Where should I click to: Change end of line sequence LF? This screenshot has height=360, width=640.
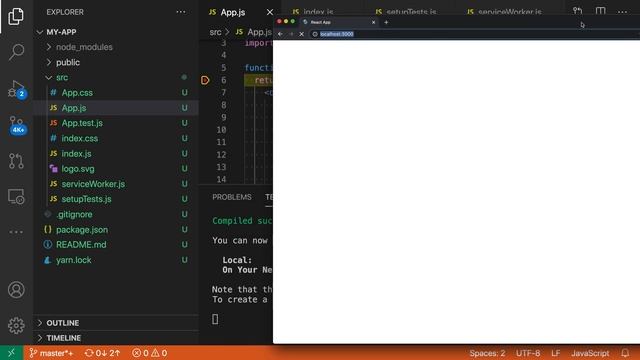click(x=556, y=353)
